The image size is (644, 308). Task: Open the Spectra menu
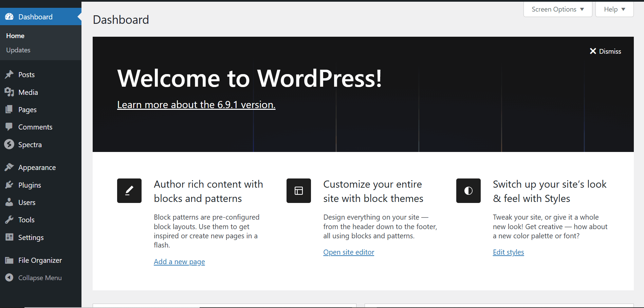point(41,144)
